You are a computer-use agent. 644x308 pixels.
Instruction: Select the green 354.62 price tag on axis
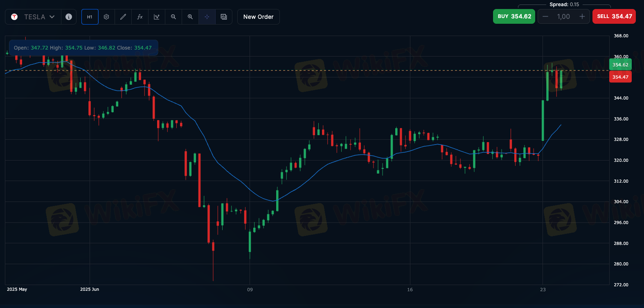(620, 65)
